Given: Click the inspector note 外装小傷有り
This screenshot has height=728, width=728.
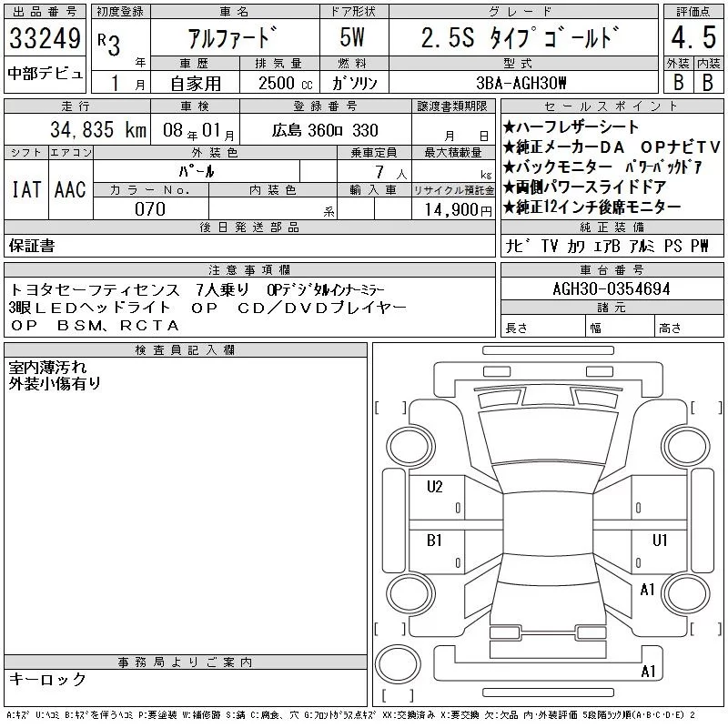Looking at the screenshot, I should 55,383.
